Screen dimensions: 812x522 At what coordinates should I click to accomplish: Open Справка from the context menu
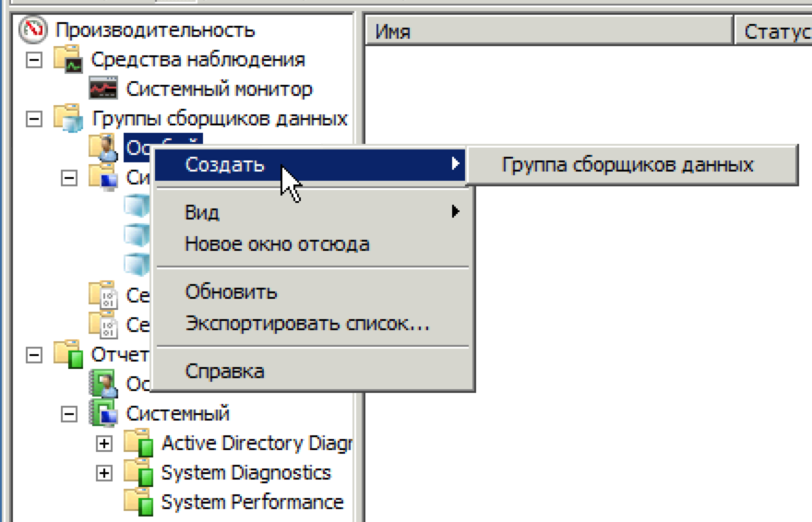click(x=224, y=371)
